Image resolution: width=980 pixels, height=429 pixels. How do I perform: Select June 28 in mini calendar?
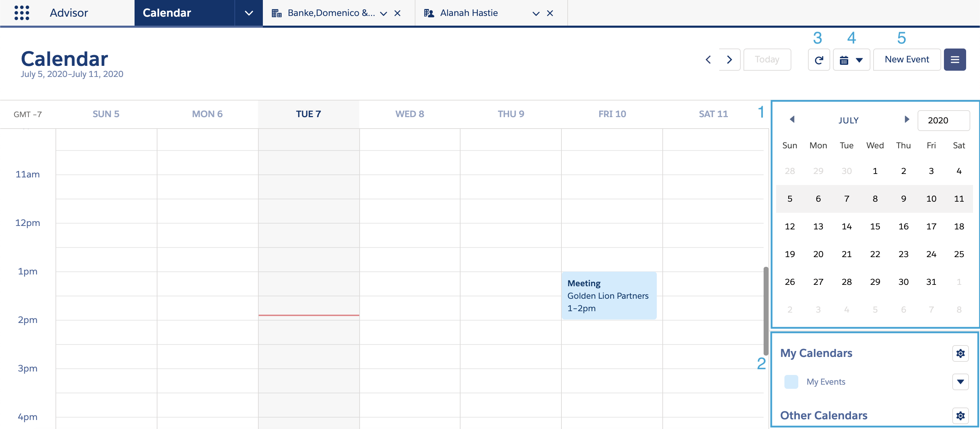pos(789,171)
